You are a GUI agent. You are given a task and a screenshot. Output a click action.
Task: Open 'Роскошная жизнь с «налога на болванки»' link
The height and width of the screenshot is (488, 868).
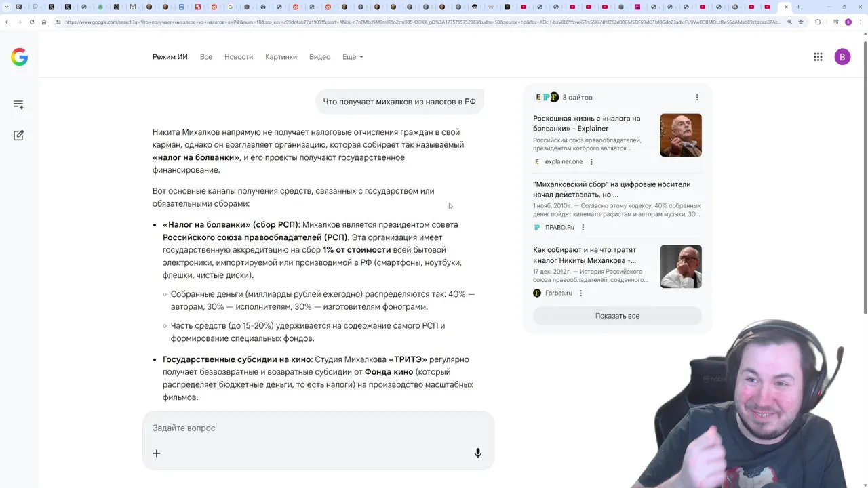[587, 123]
